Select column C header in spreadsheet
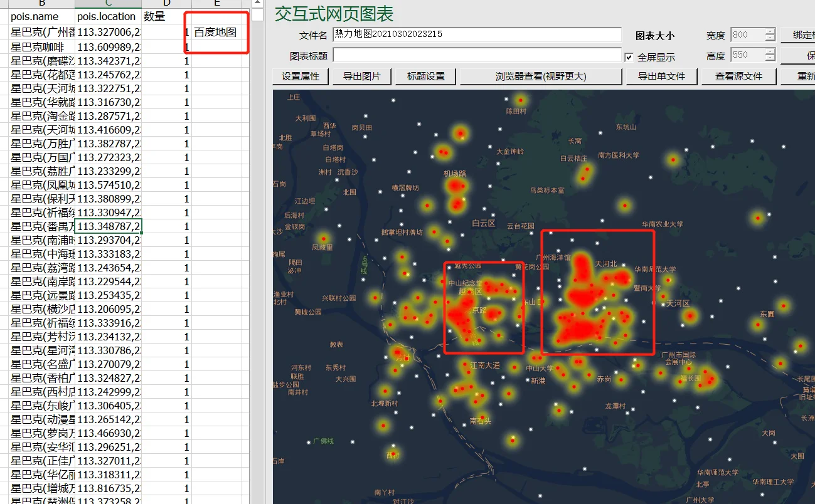The width and height of the screenshot is (815, 504). tap(108, 4)
